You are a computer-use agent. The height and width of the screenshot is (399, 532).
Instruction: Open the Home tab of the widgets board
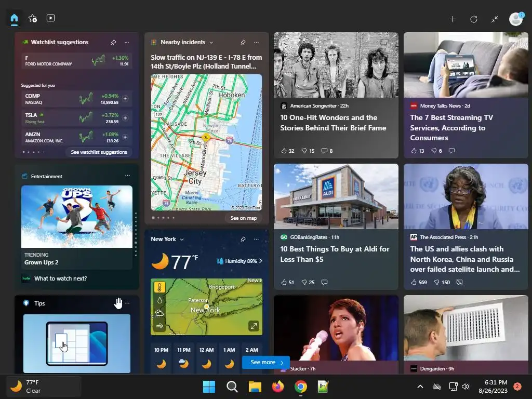click(x=14, y=18)
